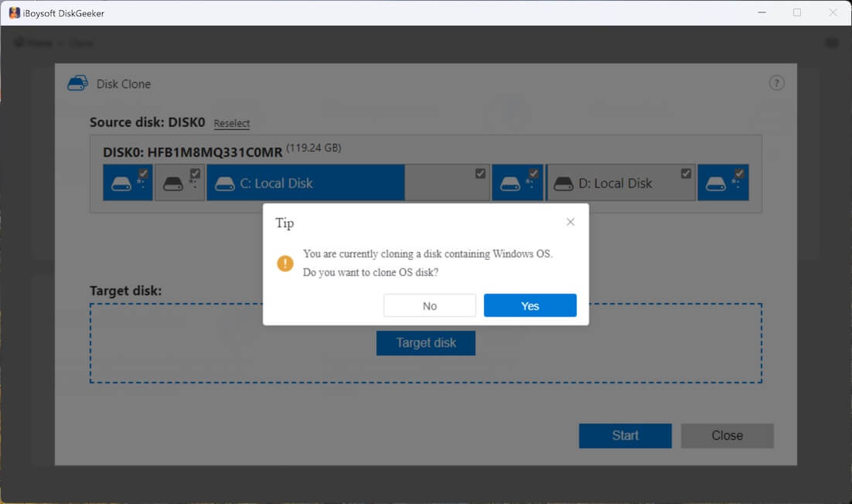
Task: Confirm cloning OS disk with Yes
Action: tap(530, 306)
